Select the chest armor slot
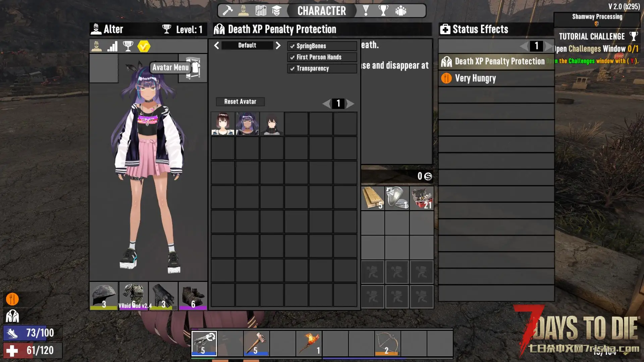Image resolution: width=644 pixels, height=362 pixels. 133,296
